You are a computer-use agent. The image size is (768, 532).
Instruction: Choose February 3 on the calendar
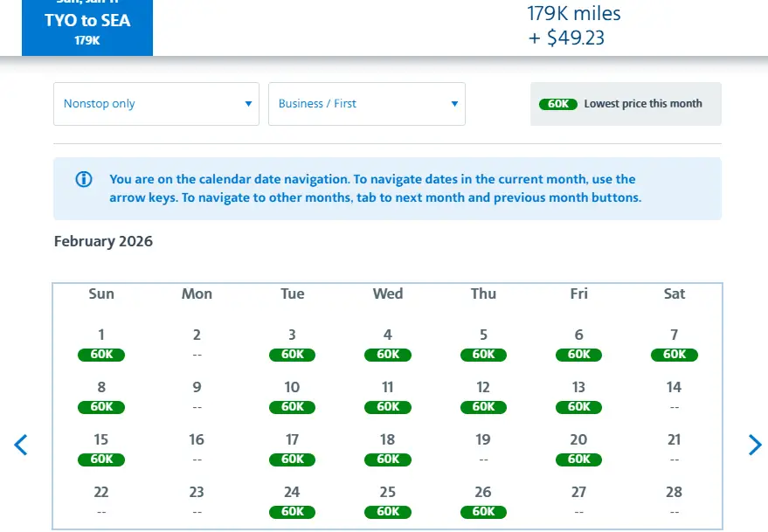pos(292,344)
